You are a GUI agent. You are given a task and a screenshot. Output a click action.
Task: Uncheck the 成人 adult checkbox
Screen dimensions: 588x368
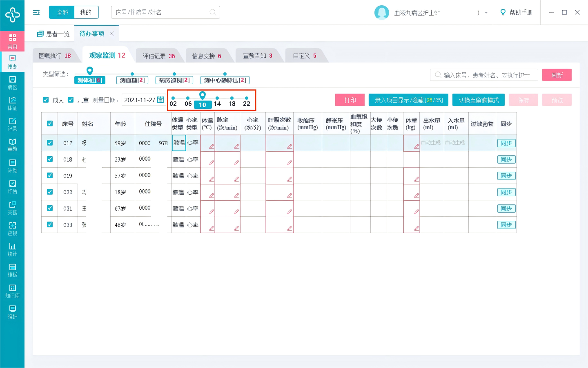[46, 100]
